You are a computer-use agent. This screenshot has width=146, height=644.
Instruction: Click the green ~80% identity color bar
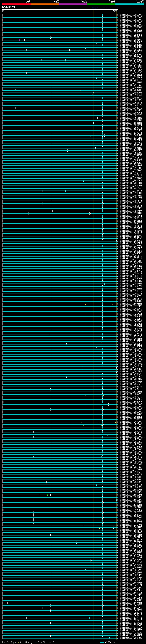101,4
